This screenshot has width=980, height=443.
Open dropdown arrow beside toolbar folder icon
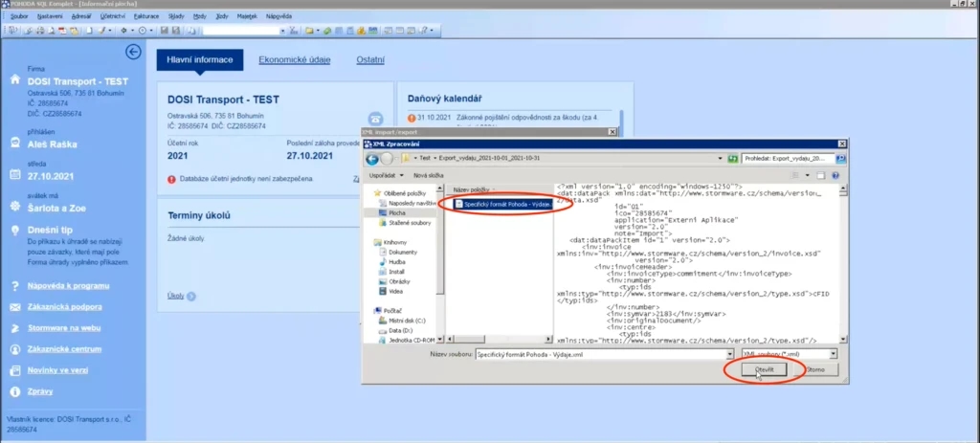tap(318, 30)
